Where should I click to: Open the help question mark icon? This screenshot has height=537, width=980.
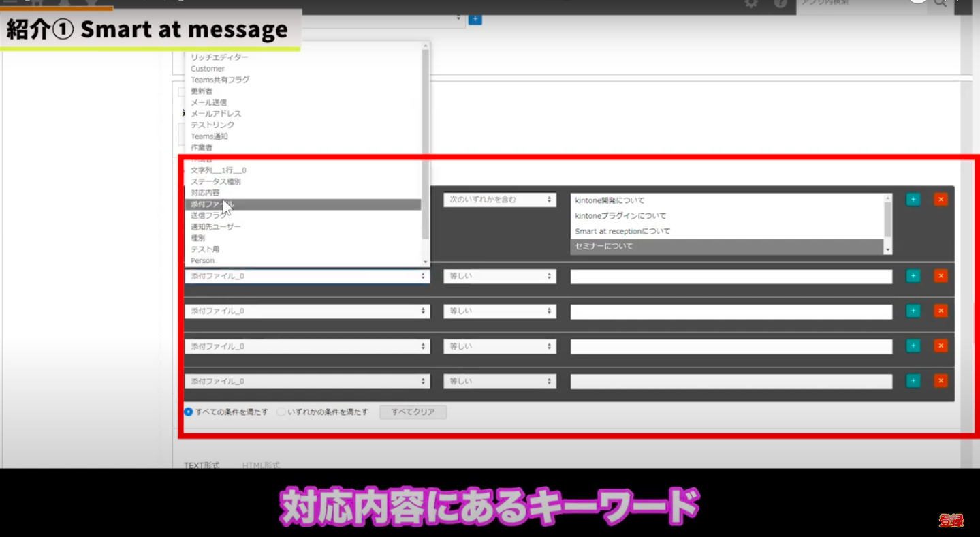[x=778, y=5]
